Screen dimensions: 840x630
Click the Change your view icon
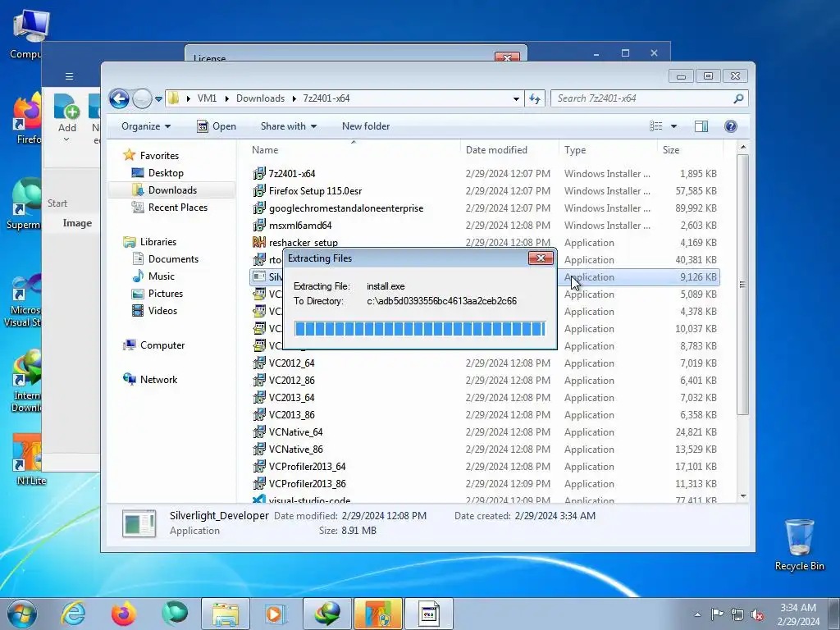(656, 126)
